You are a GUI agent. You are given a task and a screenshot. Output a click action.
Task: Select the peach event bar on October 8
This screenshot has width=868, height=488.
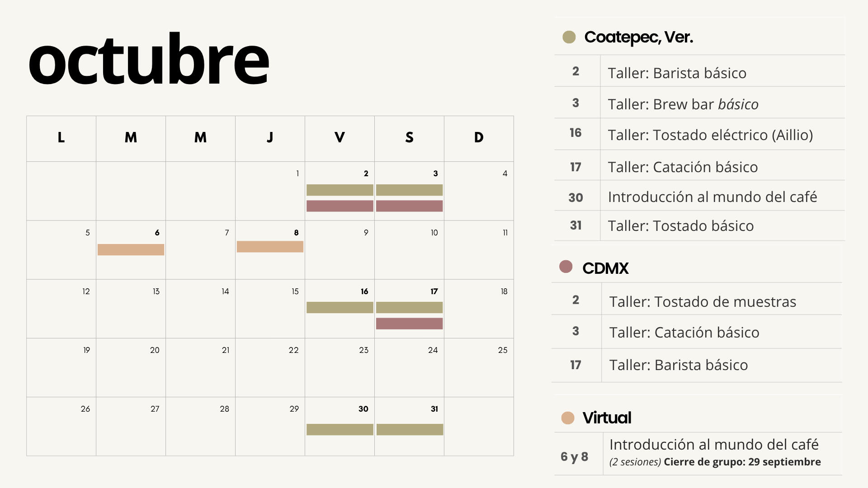(270, 247)
